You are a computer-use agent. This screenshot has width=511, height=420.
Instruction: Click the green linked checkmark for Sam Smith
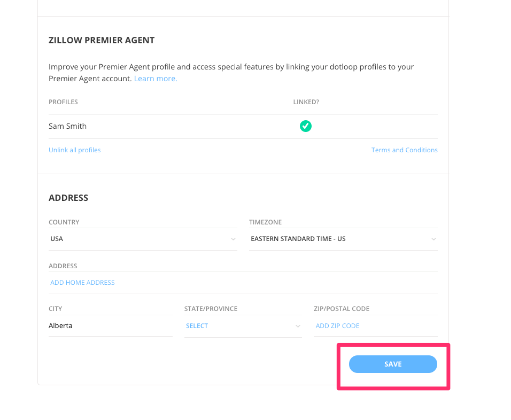pos(306,126)
